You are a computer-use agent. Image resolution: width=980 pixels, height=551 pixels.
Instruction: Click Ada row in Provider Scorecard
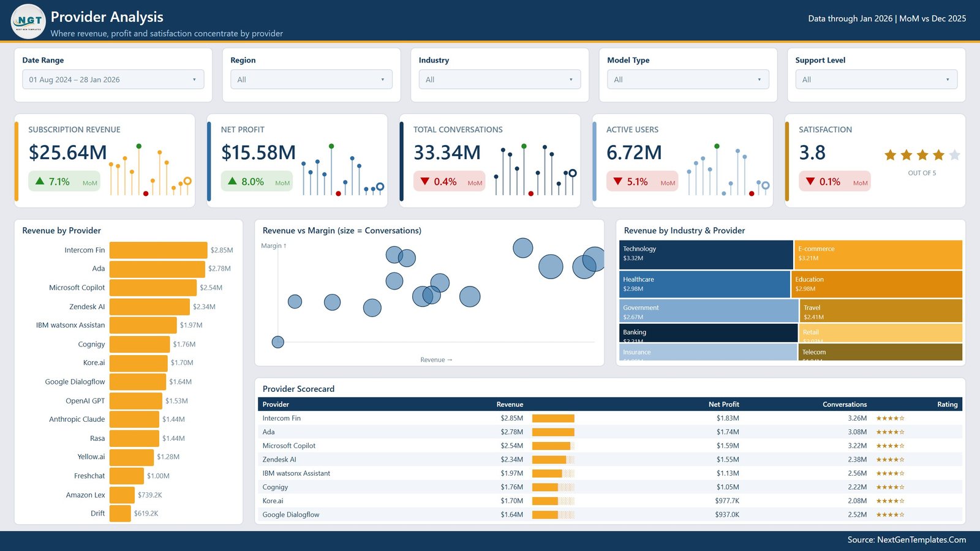coord(610,432)
